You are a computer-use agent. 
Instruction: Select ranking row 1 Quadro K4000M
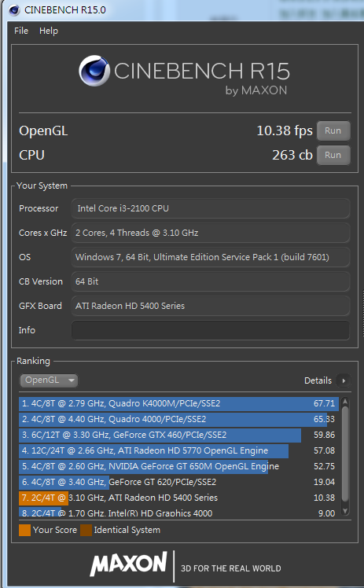[178, 403]
